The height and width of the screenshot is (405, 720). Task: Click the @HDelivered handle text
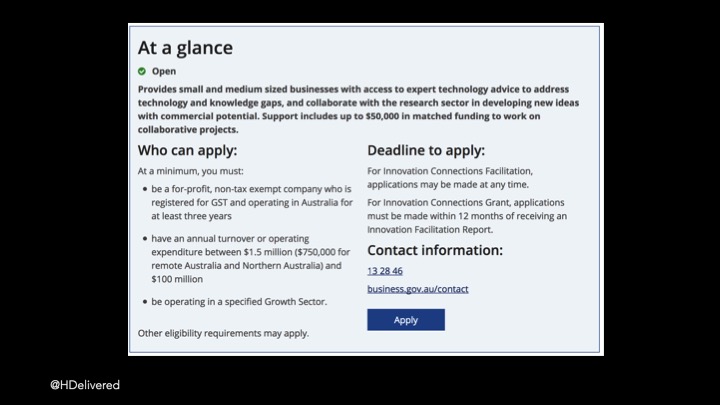tap(85, 385)
